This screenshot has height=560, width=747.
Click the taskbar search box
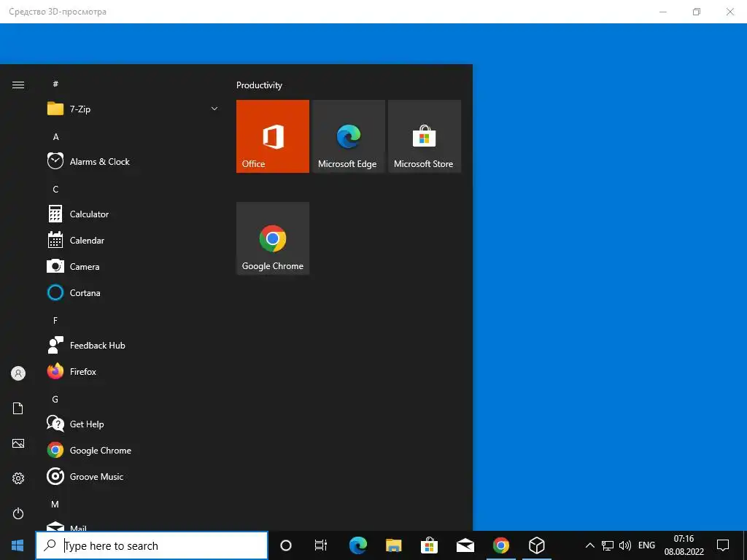pyautogui.click(x=152, y=545)
